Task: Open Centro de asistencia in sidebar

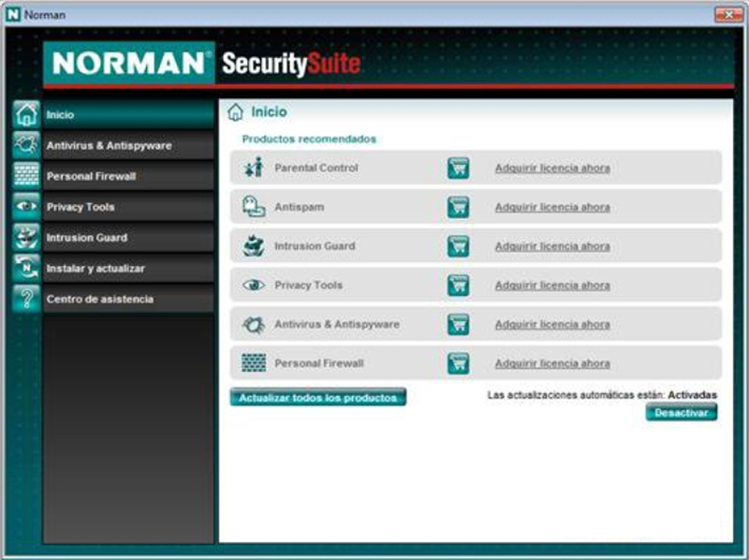Action: (x=128, y=299)
